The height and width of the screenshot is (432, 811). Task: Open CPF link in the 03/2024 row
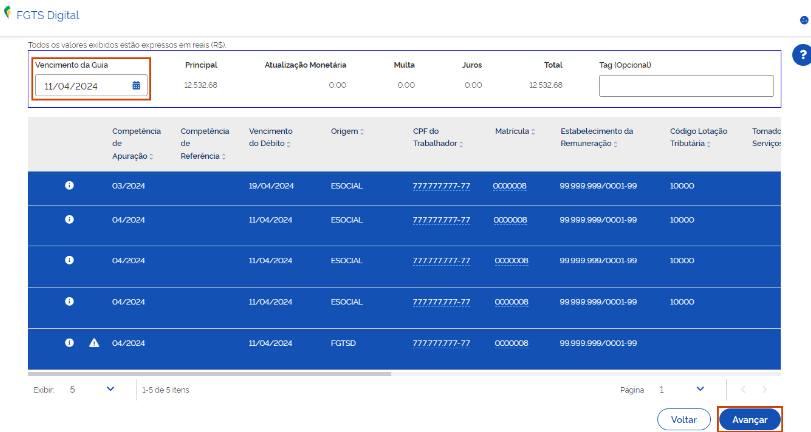pos(441,186)
